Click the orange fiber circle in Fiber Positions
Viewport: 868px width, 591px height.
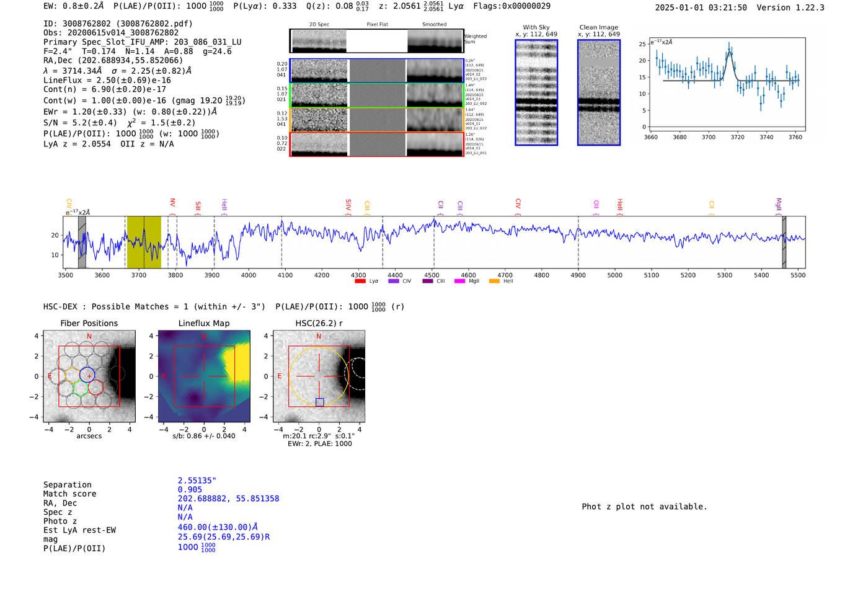tap(73, 375)
